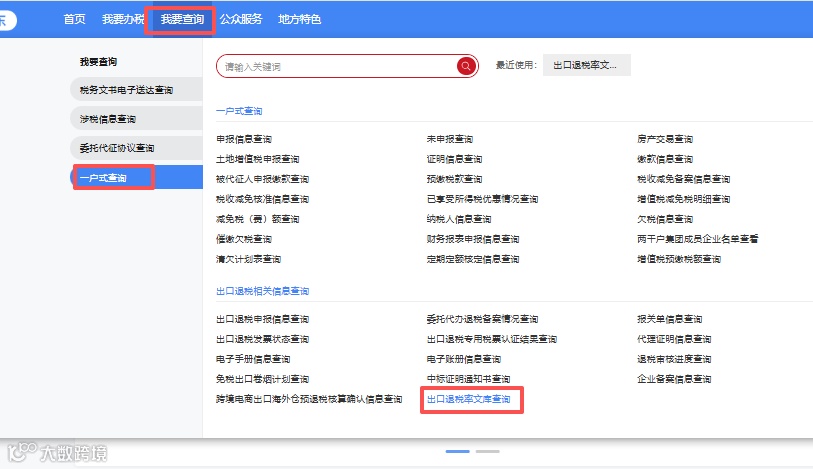813x469 pixels.
Task: Open 免税出口卷烟计划查询 link
Action: coord(262,379)
